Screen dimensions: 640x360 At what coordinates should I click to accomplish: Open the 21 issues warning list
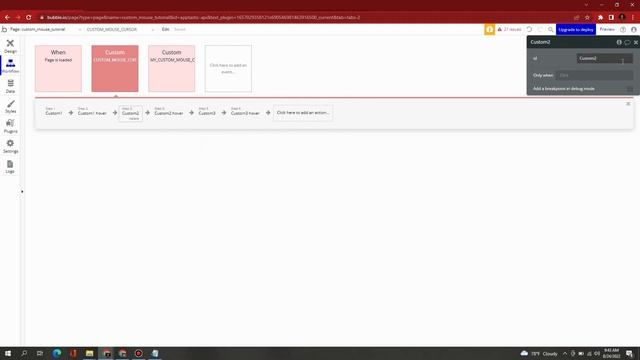click(509, 29)
